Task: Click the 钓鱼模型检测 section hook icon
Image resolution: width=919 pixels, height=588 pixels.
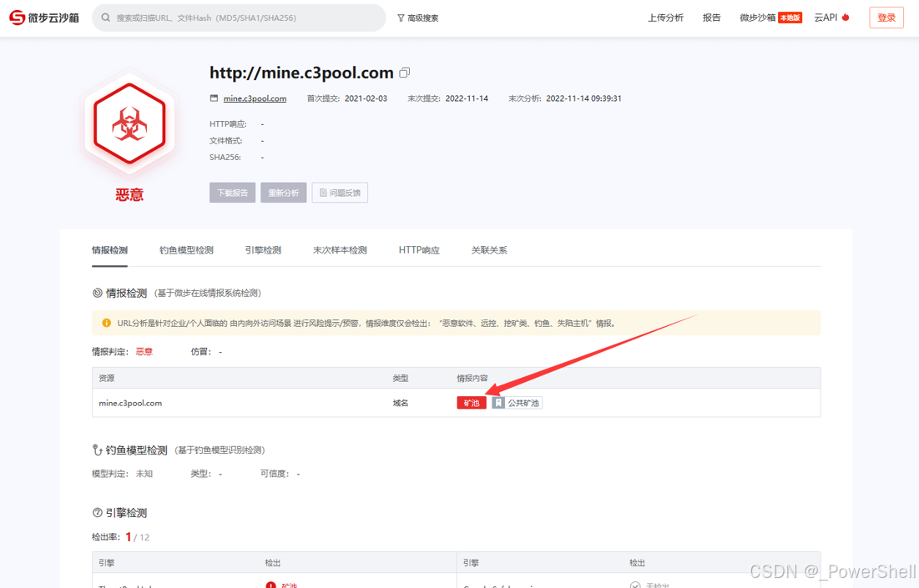Action: (x=98, y=450)
